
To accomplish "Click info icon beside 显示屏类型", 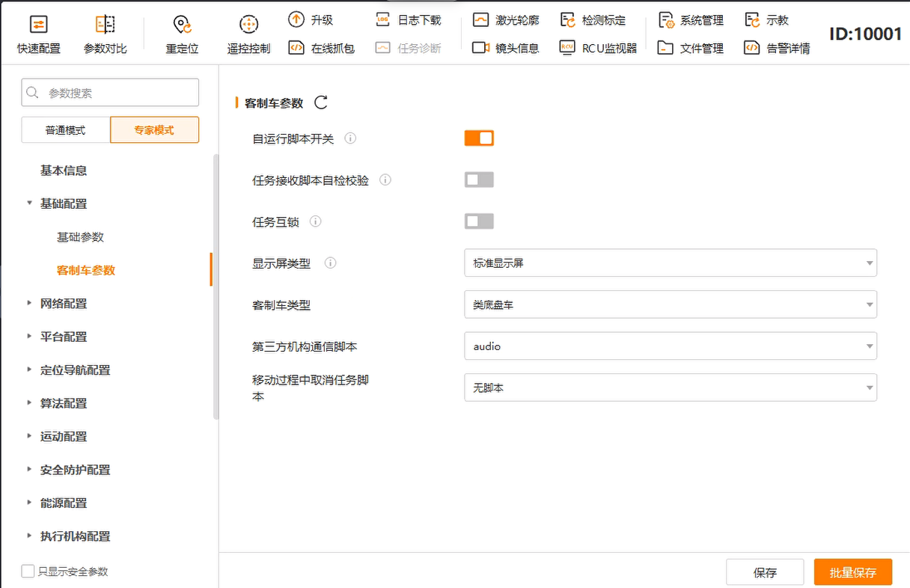I will 330,263.
